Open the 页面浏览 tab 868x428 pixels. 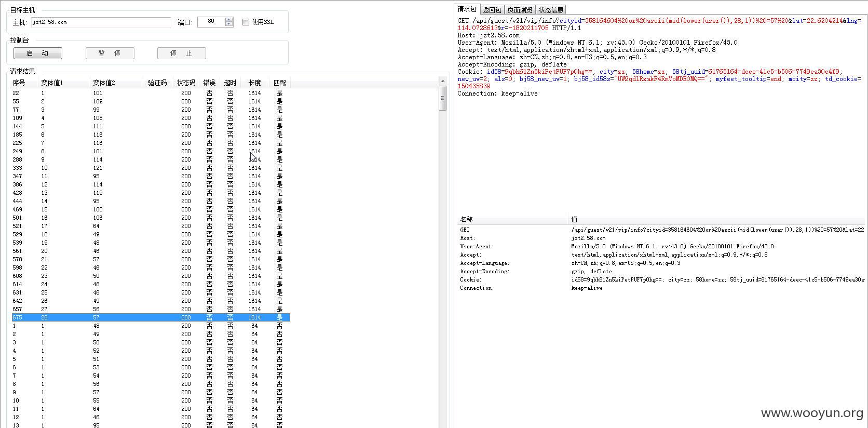[x=520, y=10]
